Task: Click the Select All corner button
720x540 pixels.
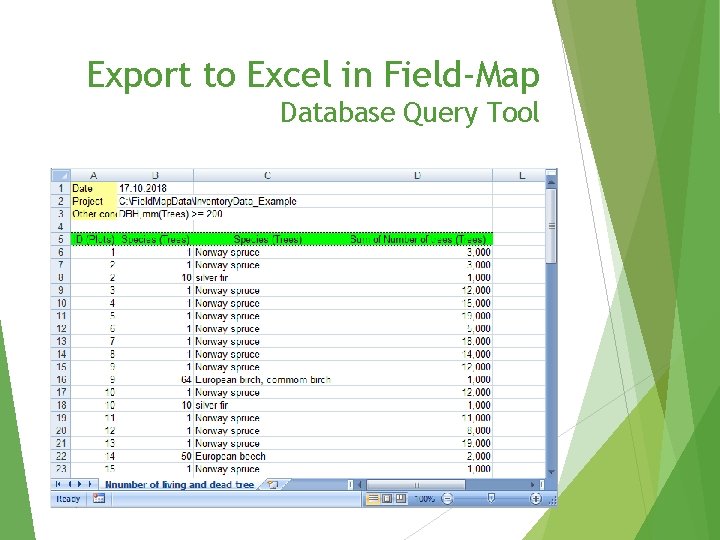Action: click(x=61, y=175)
